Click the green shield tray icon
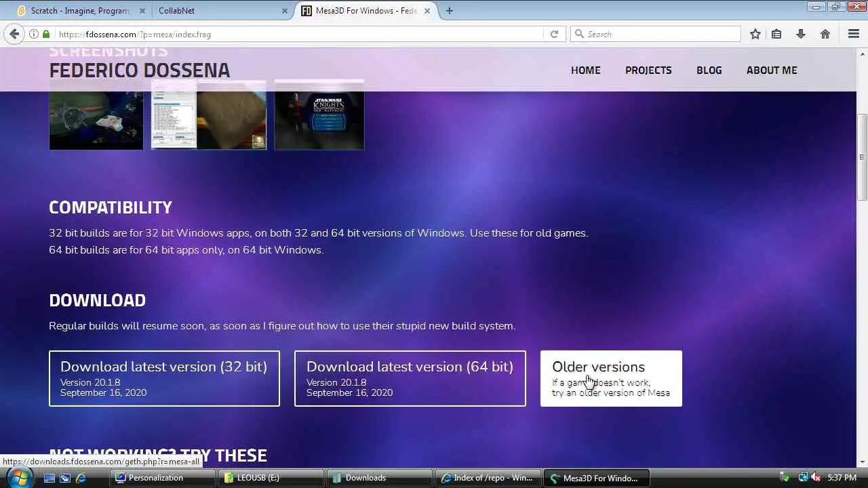This screenshot has height=488, width=868. coord(785,478)
